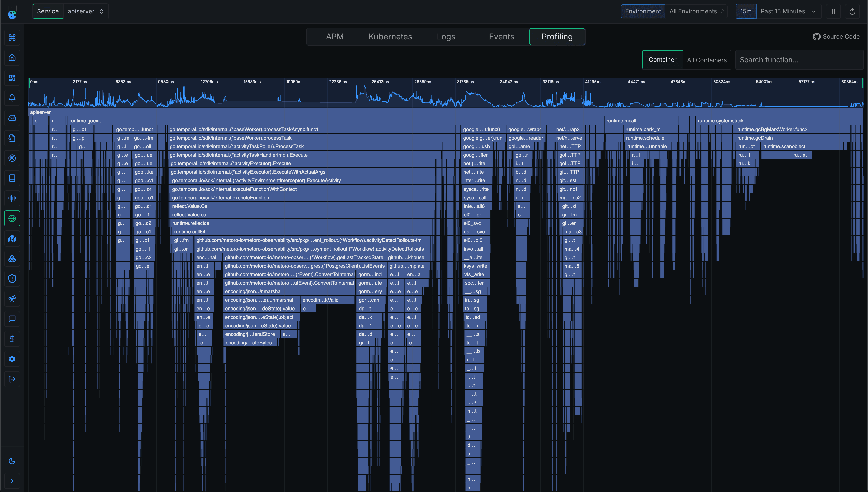Click the GitHub Source Code icon
Image resolution: width=868 pixels, height=492 pixels.
point(817,36)
